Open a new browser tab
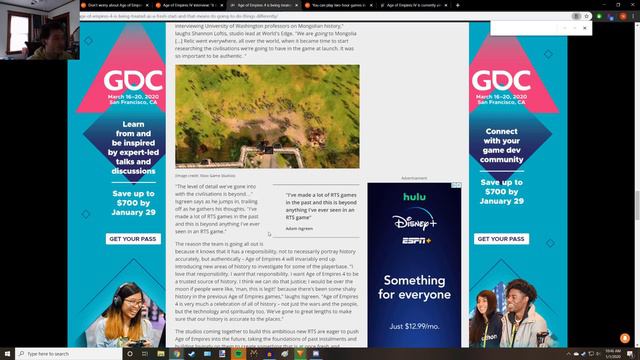The height and width of the screenshot is (360, 640). (x=458, y=5)
